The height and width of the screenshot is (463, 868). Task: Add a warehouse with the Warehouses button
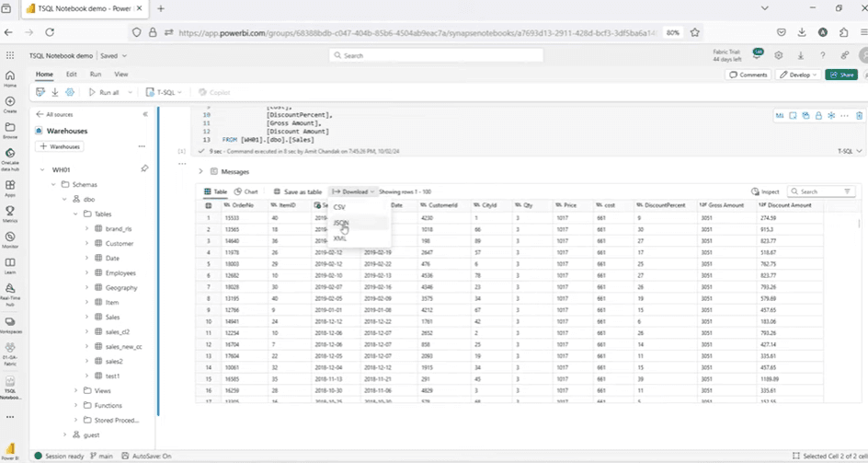60,146
